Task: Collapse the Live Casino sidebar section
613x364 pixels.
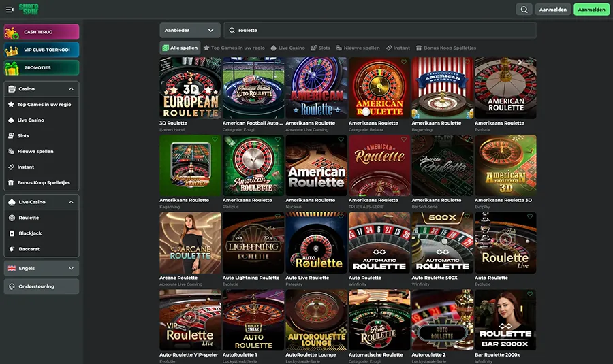Action: tap(71, 202)
